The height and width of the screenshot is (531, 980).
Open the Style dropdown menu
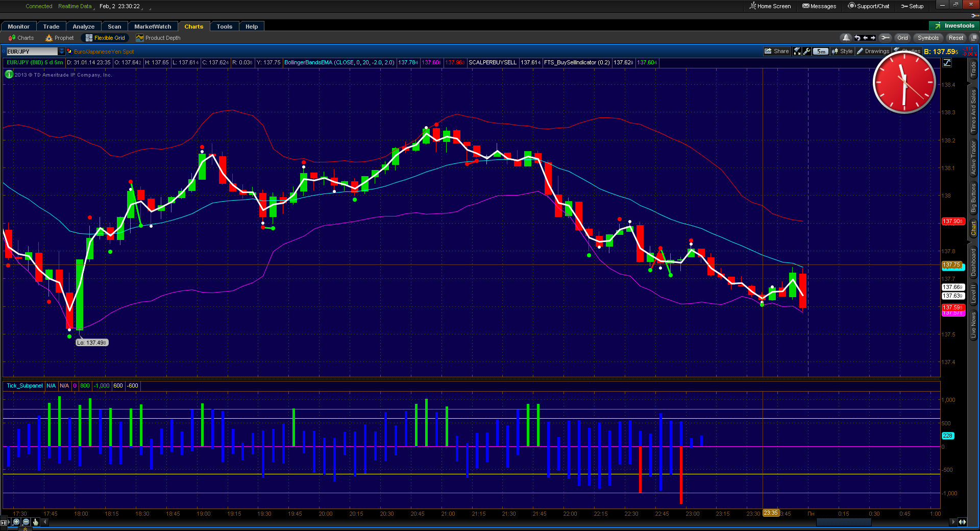842,51
